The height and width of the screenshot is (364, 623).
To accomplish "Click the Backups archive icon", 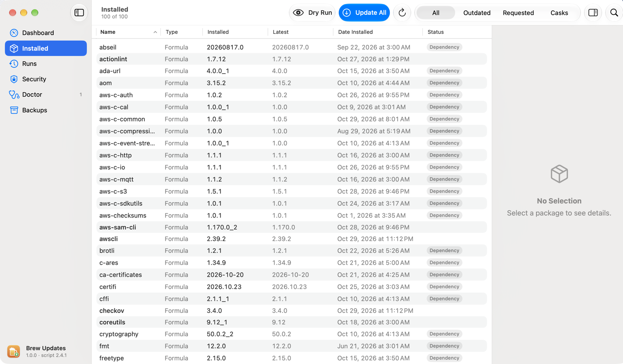I will pyautogui.click(x=14, y=110).
